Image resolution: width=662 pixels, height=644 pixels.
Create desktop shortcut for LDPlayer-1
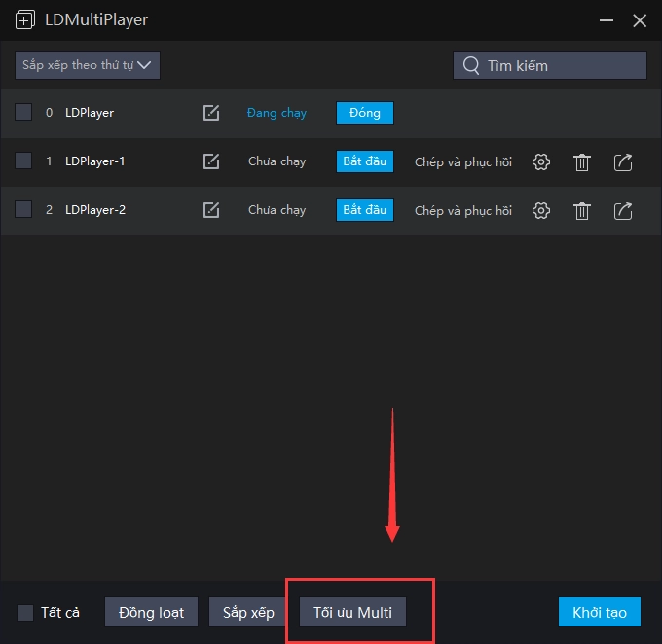623,162
